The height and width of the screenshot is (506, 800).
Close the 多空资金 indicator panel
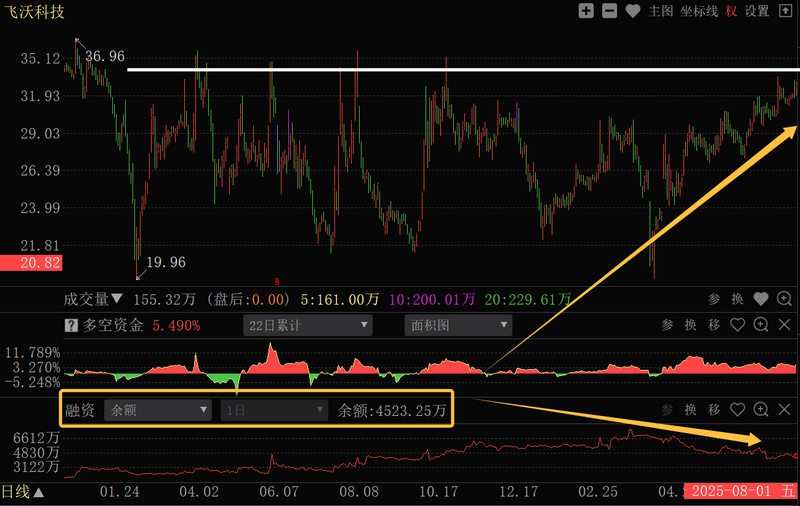click(x=784, y=325)
